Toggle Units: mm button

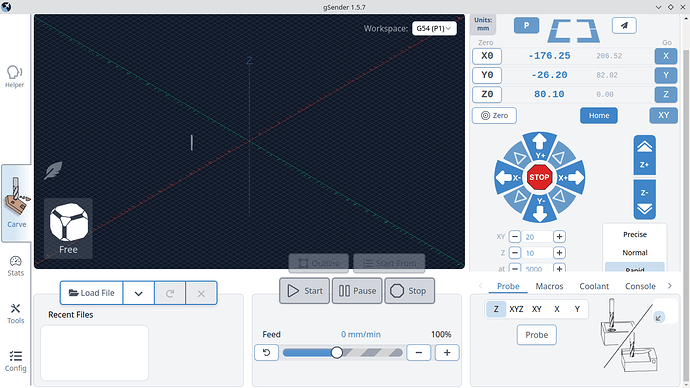[483, 24]
